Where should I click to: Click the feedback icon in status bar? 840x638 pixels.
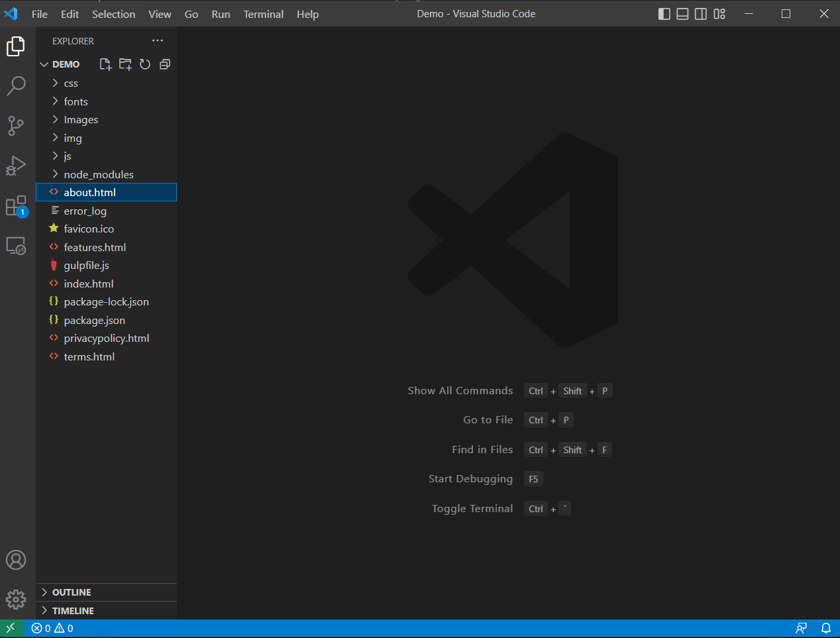[x=802, y=628]
